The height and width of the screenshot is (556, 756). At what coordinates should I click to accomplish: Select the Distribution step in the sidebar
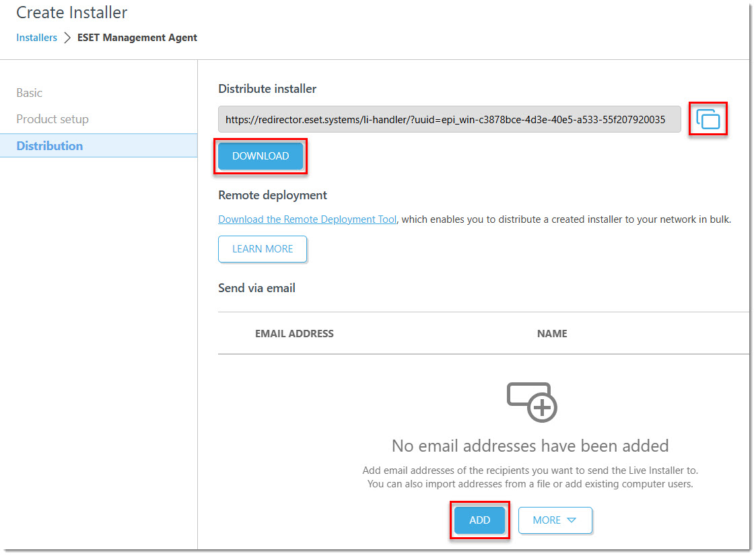coord(98,145)
